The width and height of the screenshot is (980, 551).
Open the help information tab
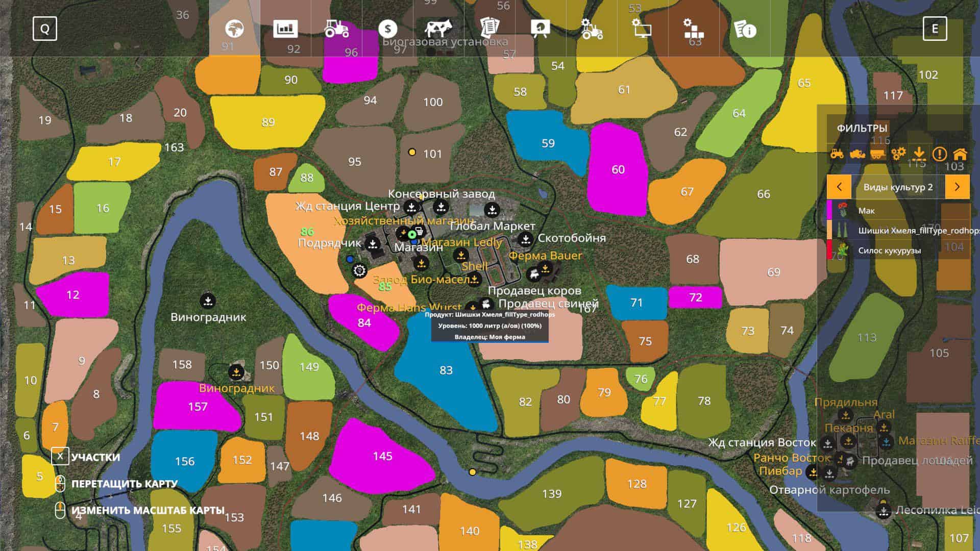coord(745,30)
